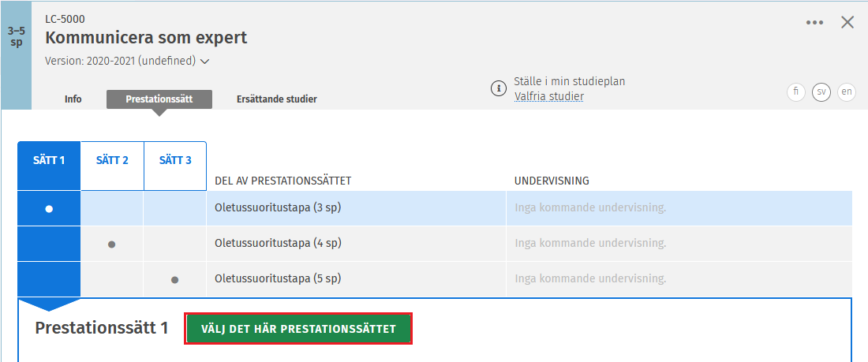Switch to SÄTT 3 completion method
Viewport: 868px width, 362px height.
(x=175, y=161)
